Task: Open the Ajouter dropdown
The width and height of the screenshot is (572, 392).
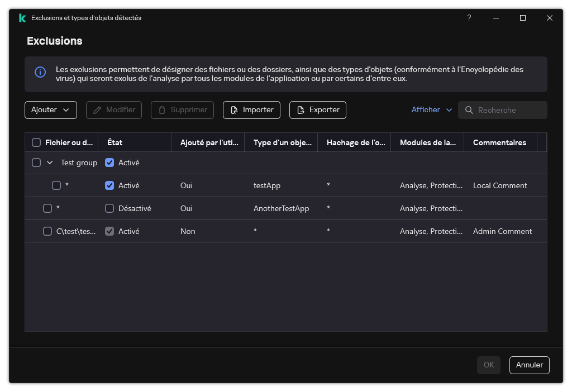Action: point(51,110)
